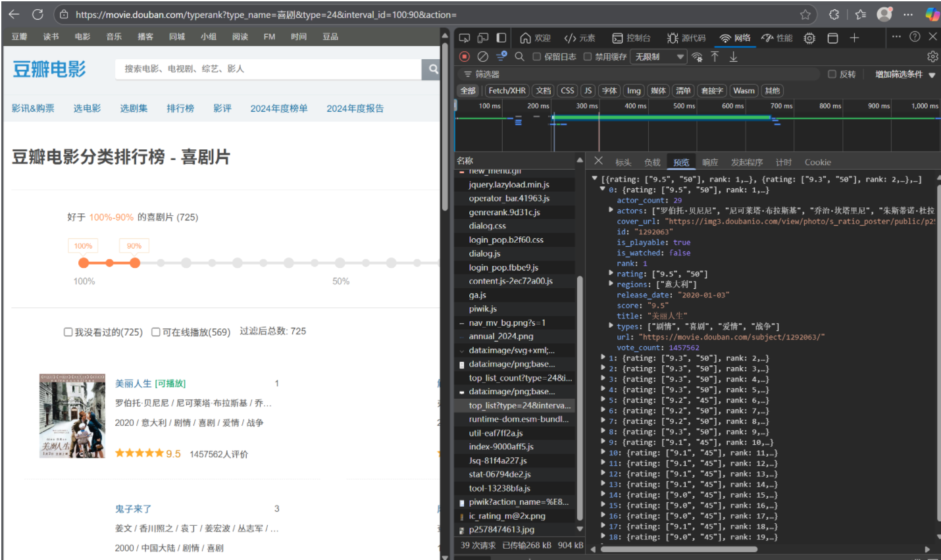This screenshot has height=560, width=941.
Task: Expand preview item 1 with rank 2
Action: (603, 358)
